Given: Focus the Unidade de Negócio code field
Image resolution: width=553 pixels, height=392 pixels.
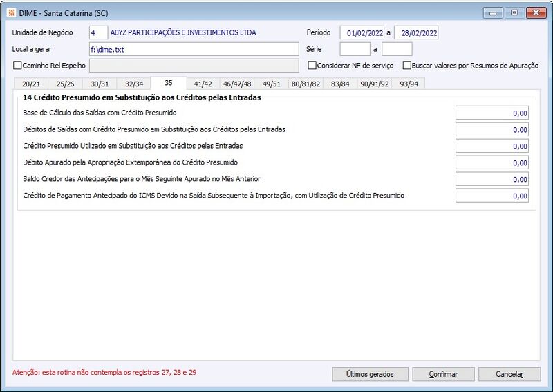Looking at the screenshot, I should [x=98, y=32].
